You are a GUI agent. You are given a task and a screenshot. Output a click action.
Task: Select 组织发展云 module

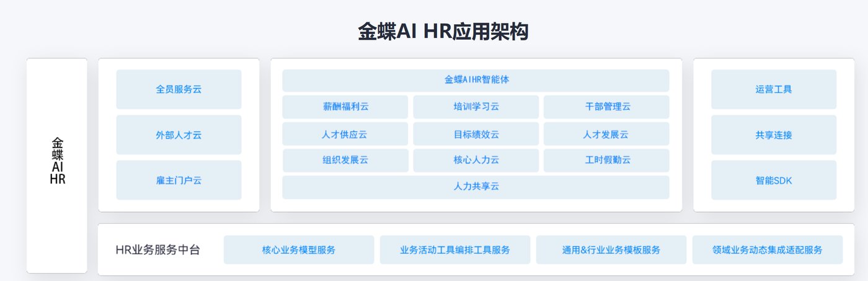pyautogui.click(x=345, y=160)
